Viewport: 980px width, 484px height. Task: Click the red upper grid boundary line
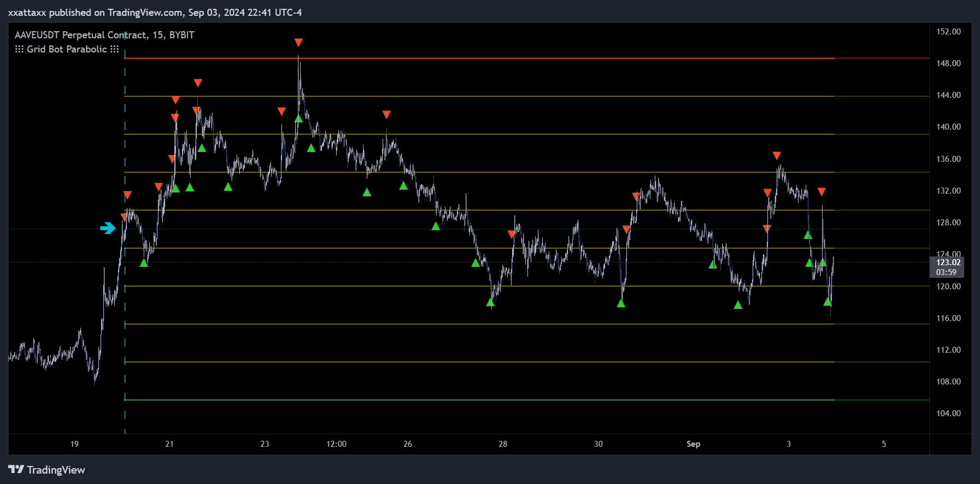(x=527, y=58)
